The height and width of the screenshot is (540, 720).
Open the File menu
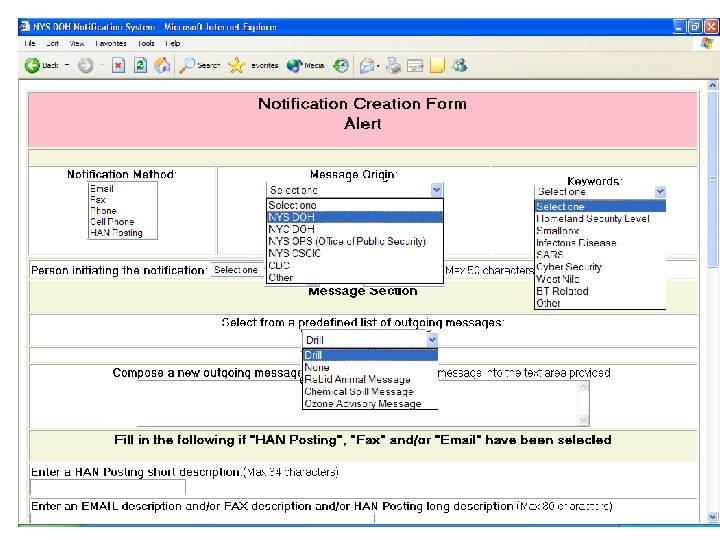pos(29,44)
